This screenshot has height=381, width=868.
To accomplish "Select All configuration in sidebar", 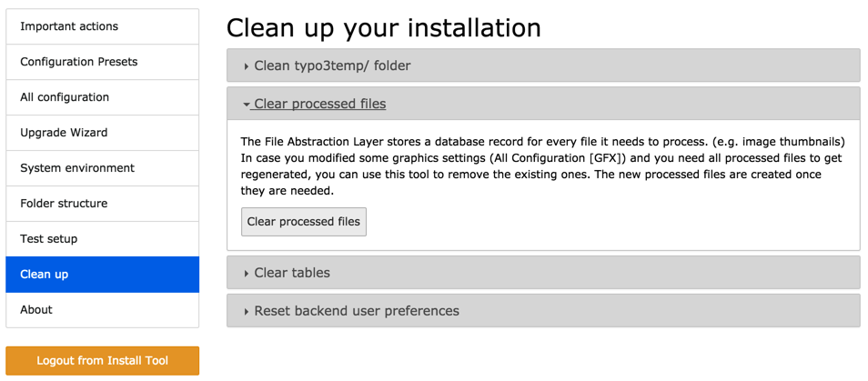I will point(65,97).
